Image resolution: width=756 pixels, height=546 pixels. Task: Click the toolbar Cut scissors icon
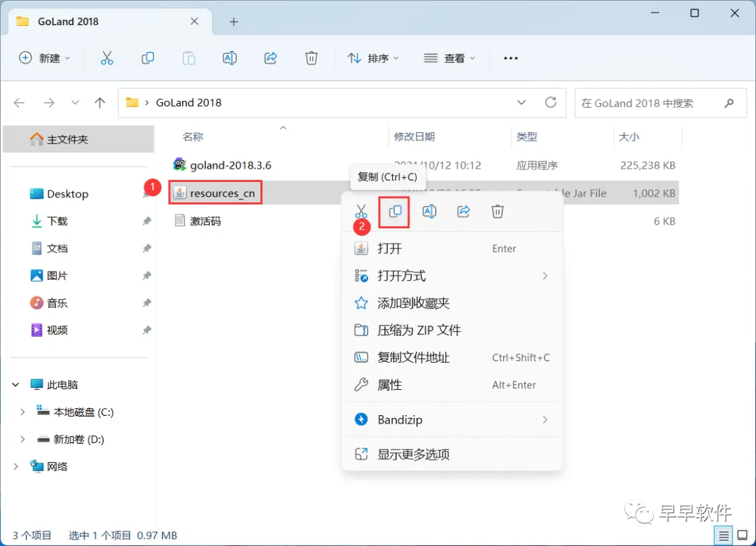coord(106,58)
